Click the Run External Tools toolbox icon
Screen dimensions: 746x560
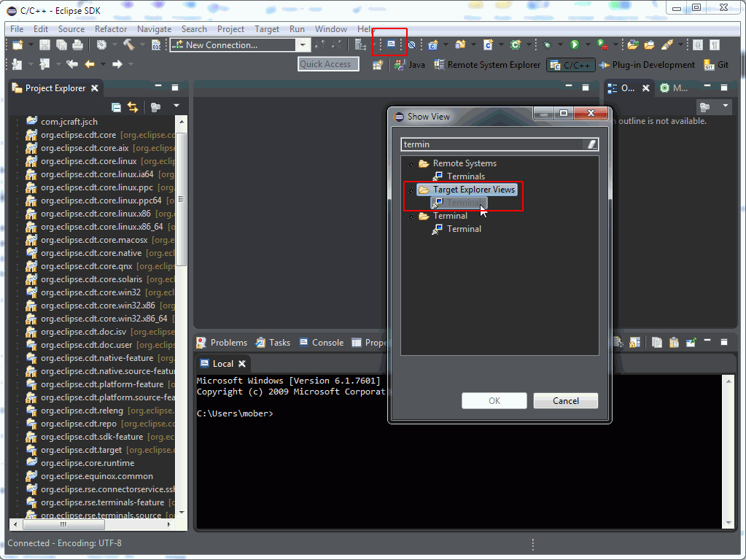602,44
